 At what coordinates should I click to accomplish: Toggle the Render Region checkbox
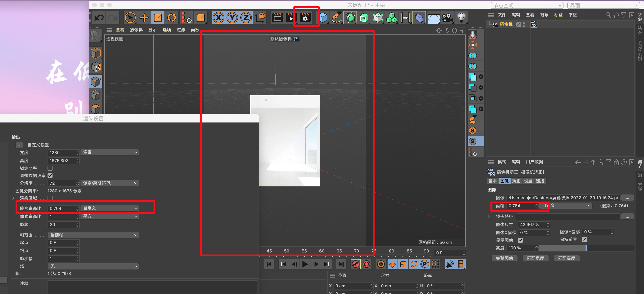[x=50, y=198]
